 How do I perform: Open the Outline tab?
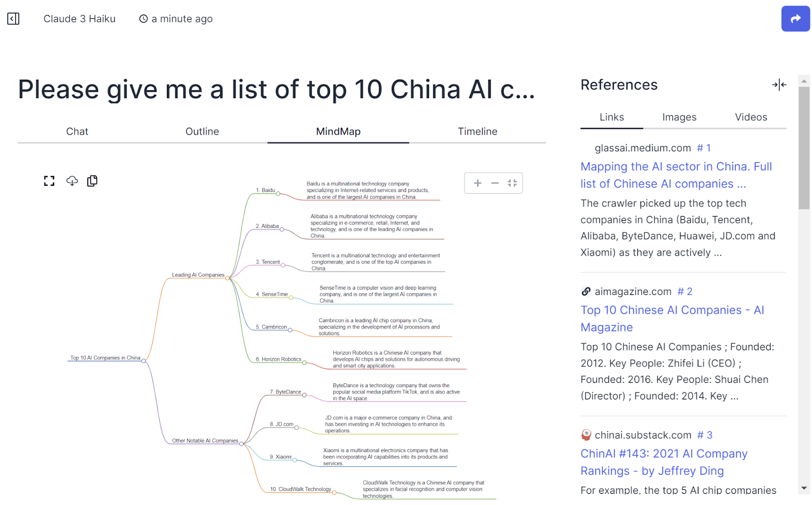tap(202, 131)
